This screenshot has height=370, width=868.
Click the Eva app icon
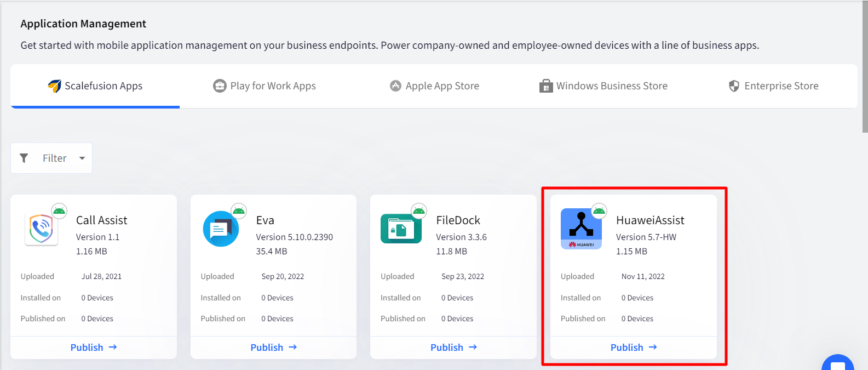click(221, 229)
